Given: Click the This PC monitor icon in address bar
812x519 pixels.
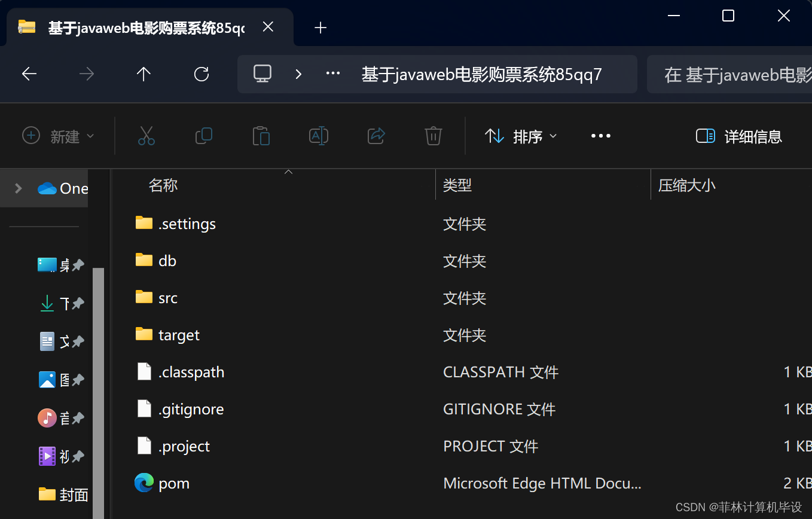Looking at the screenshot, I should pyautogui.click(x=262, y=74).
